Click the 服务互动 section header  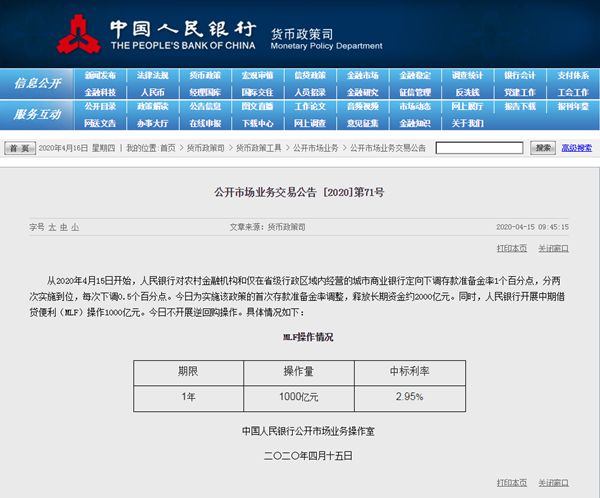(38, 114)
